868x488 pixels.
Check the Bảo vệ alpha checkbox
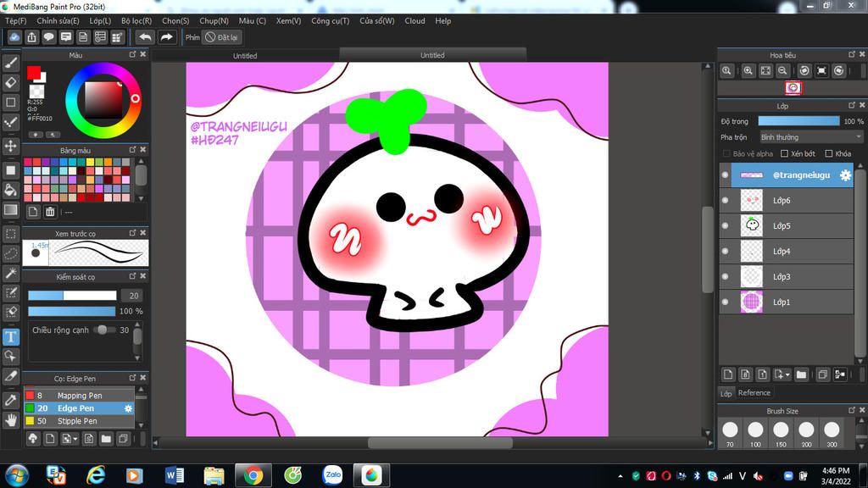pos(726,154)
